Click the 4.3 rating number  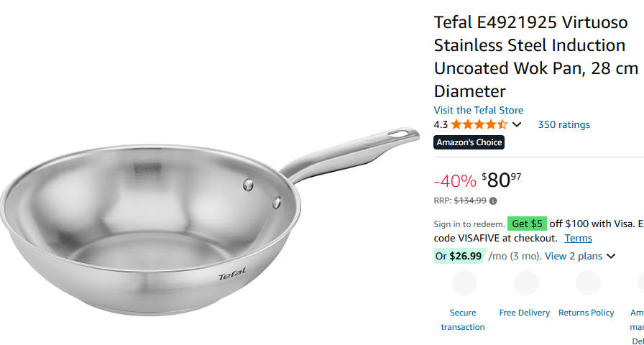(x=441, y=124)
